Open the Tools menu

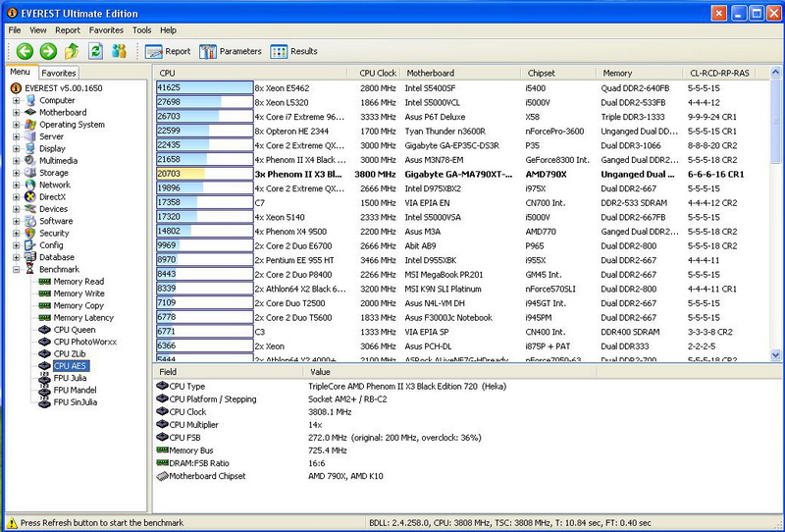tap(141, 30)
